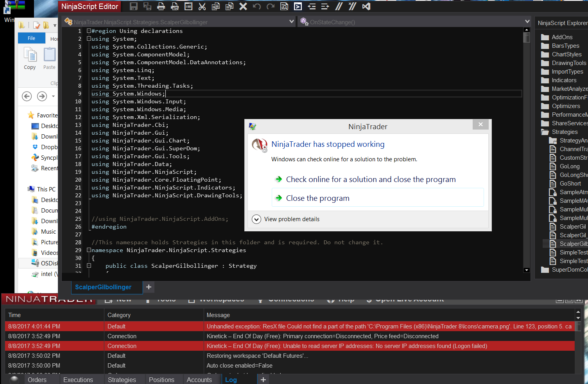Select the Unhandled exception ResX log row

(x=290, y=326)
